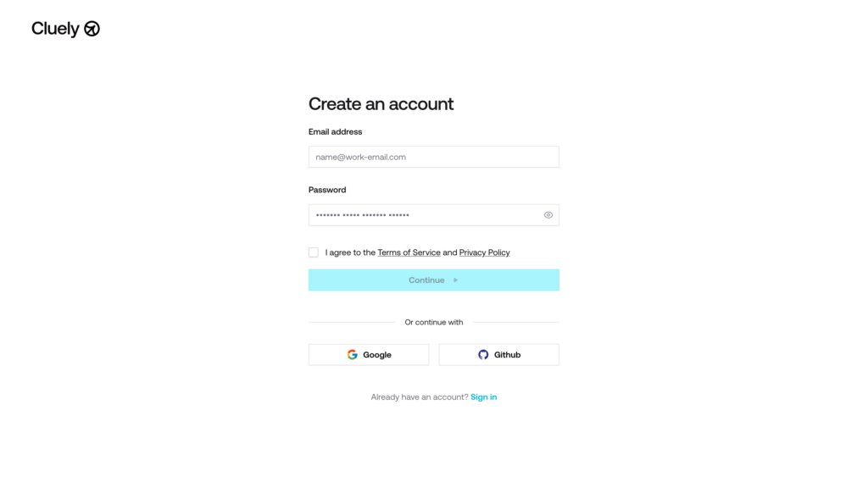Click the Cluely circular logo icon
The width and height of the screenshot is (868, 488).
[x=92, y=29]
